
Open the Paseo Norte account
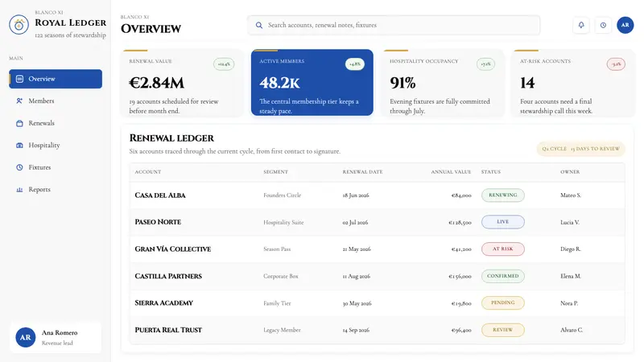pyautogui.click(x=158, y=222)
